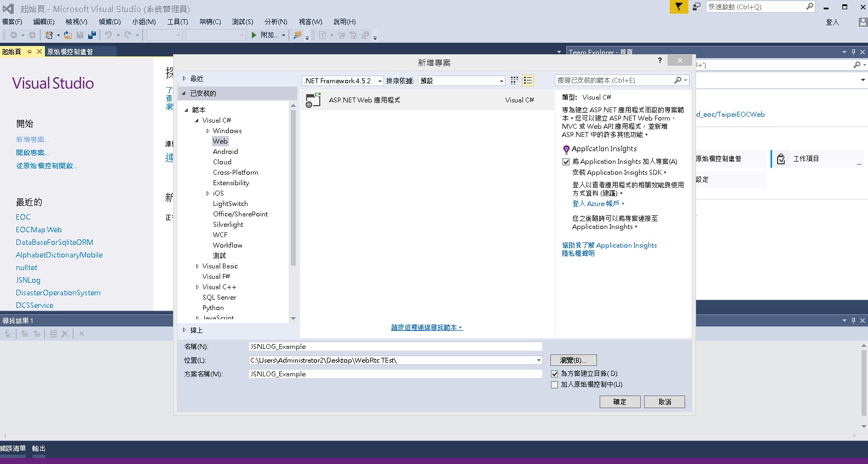Pin the start page tab
This screenshot has height=464, width=868.
point(30,51)
